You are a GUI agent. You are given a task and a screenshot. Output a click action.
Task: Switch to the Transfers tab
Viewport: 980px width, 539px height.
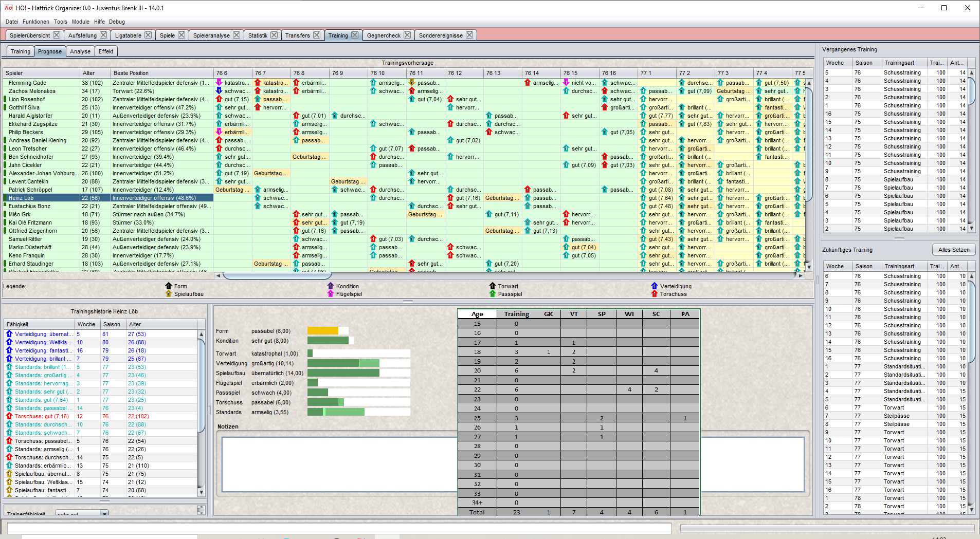pos(299,35)
